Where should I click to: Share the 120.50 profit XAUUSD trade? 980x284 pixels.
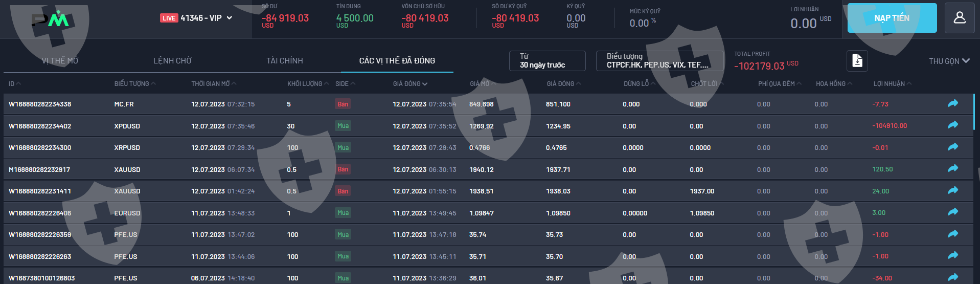click(952, 169)
